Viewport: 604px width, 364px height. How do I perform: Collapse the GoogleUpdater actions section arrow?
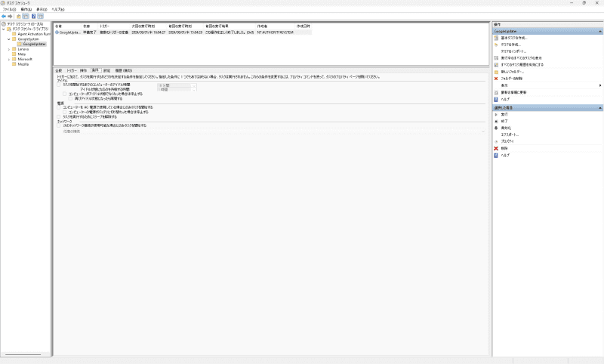[x=599, y=31]
